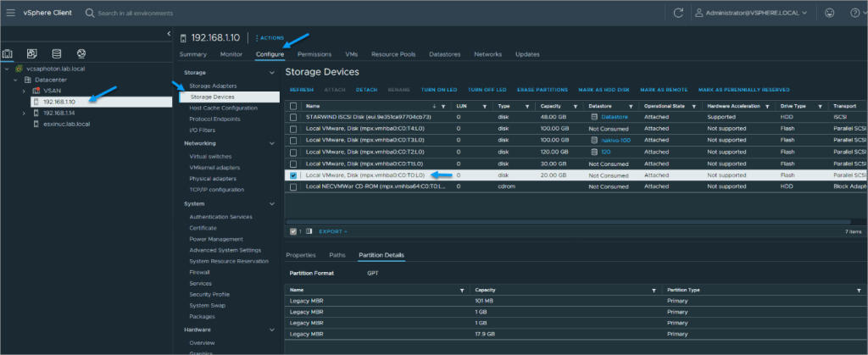Click filter icon on partition Capacity column

pos(654,290)
